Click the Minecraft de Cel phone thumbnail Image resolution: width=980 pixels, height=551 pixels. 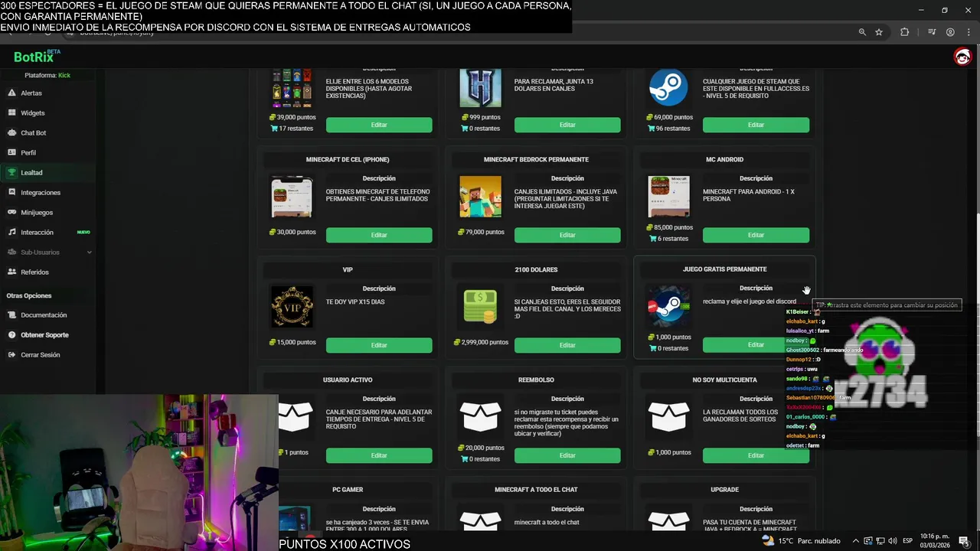[292, 197]
